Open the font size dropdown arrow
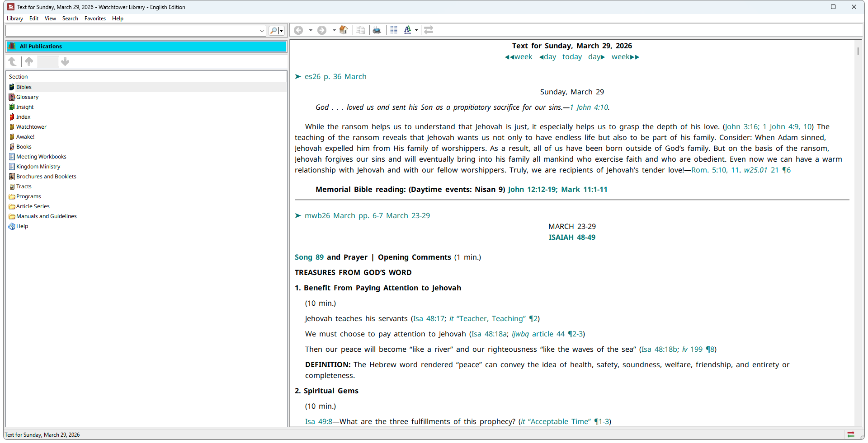This screenshot has width=868, height=443. click(416, 30)
